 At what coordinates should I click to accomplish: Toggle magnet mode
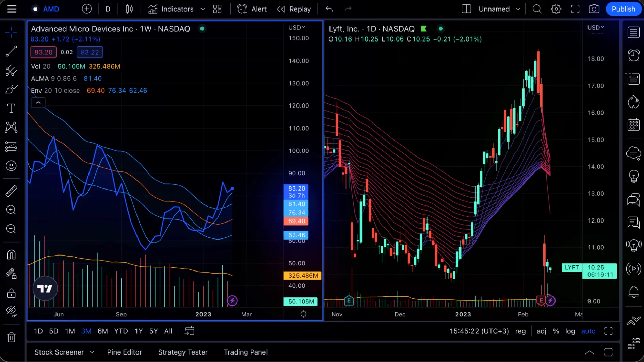(x=11, y=255)
